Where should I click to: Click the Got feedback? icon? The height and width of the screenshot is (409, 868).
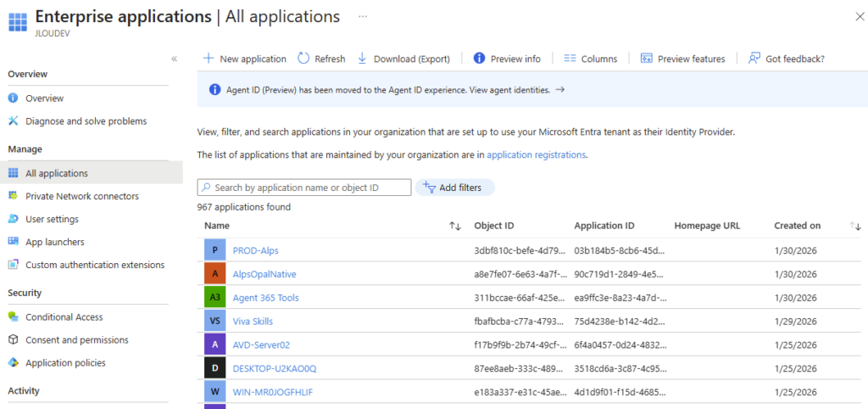[754, 59]
